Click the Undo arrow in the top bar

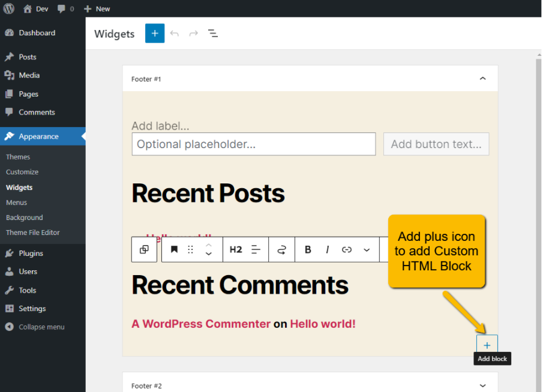(175, 34)
